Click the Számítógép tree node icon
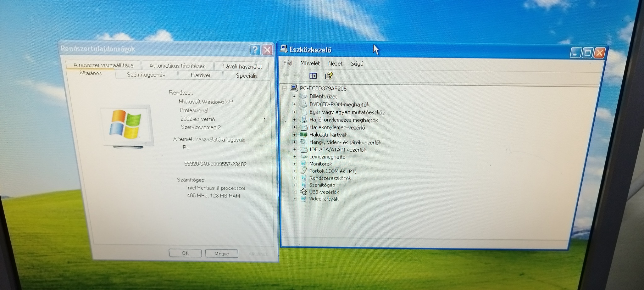The height and width of the screenshot is (290, 644). (303, 185)
